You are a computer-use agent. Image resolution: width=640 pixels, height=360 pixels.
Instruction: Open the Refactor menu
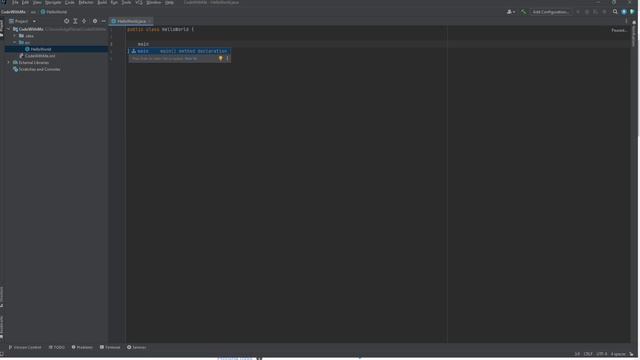tap(86, 2)
